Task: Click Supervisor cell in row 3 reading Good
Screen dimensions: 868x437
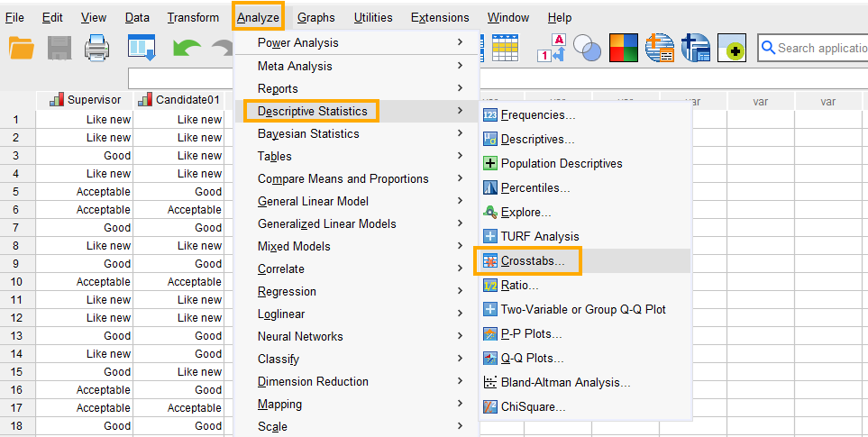Action: 85,156
